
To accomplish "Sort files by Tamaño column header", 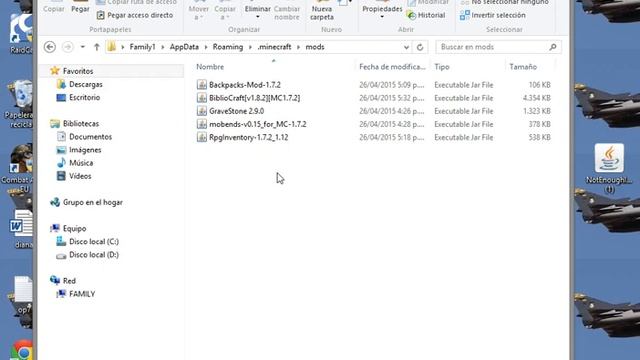I will 523,67.
